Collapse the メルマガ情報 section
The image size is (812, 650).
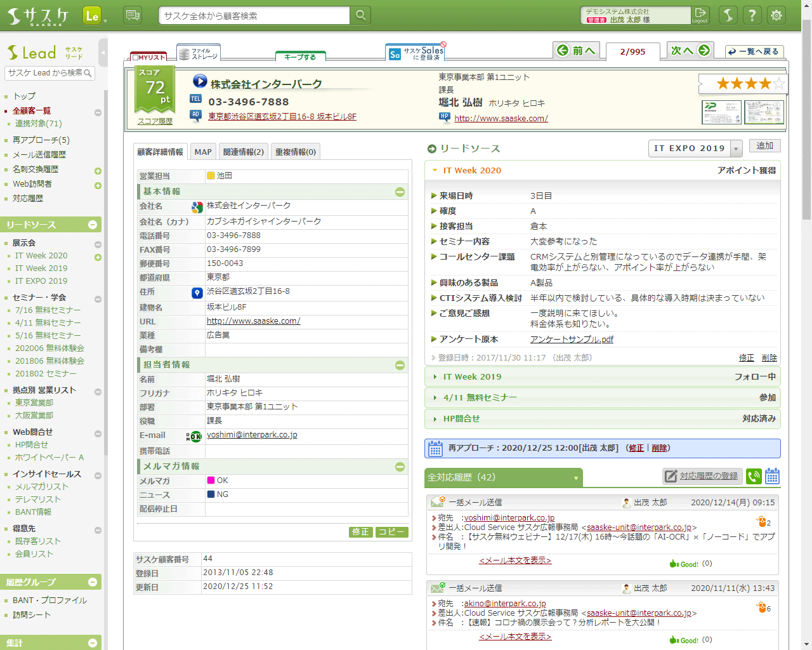pos(400,467)
